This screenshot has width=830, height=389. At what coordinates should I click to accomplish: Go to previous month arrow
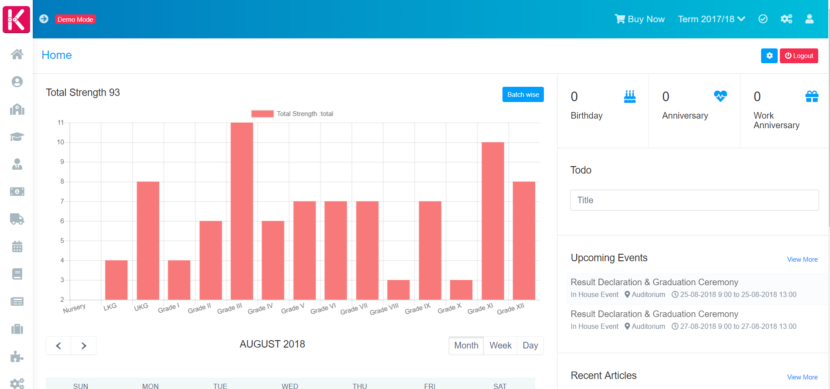tap(59, 346)
